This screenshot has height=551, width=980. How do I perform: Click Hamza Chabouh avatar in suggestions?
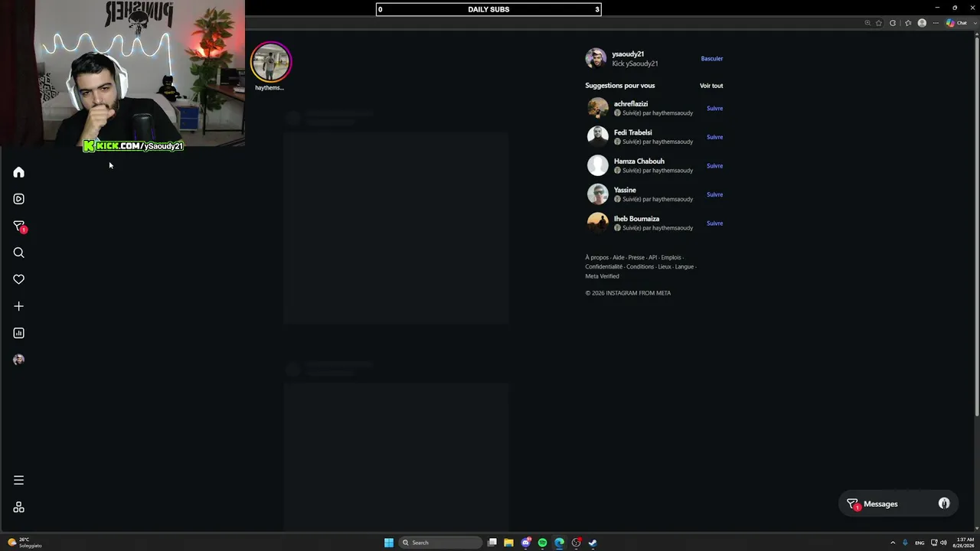click(598, 165)
